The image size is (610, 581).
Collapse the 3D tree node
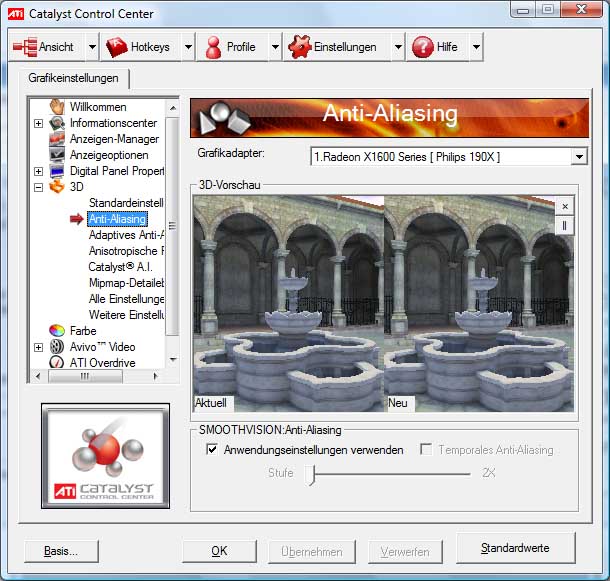tap(38, 187)
